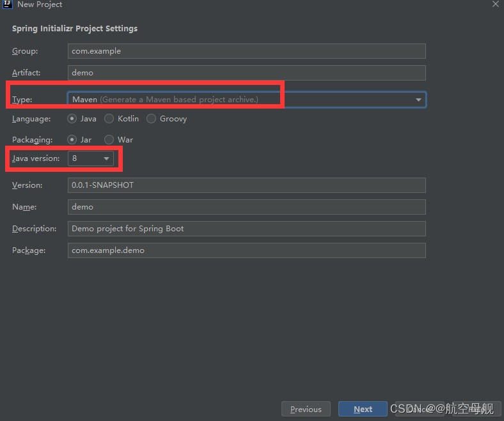Click the IntelliJ IDEA icon in title bar
This screenshot has width=504, height=421.
coord(8,4)
